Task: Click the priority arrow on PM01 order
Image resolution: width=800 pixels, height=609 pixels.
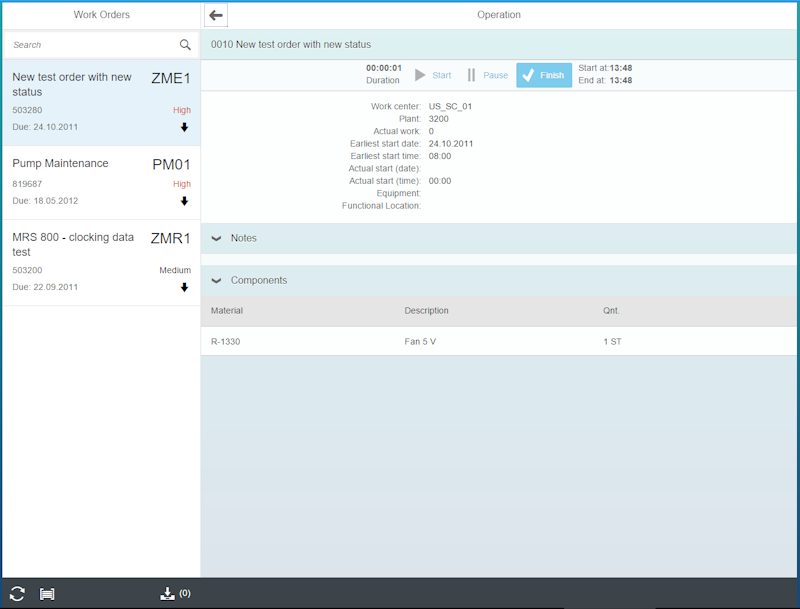Action: [183, 201]
